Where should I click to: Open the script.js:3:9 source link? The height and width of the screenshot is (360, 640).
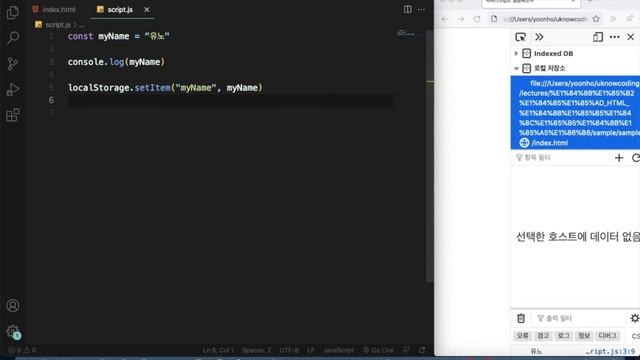pos(611,351)
